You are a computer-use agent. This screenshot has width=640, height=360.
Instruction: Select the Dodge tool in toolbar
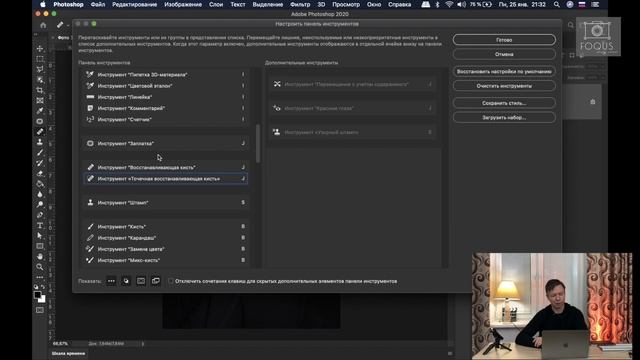tap(40, 204)
